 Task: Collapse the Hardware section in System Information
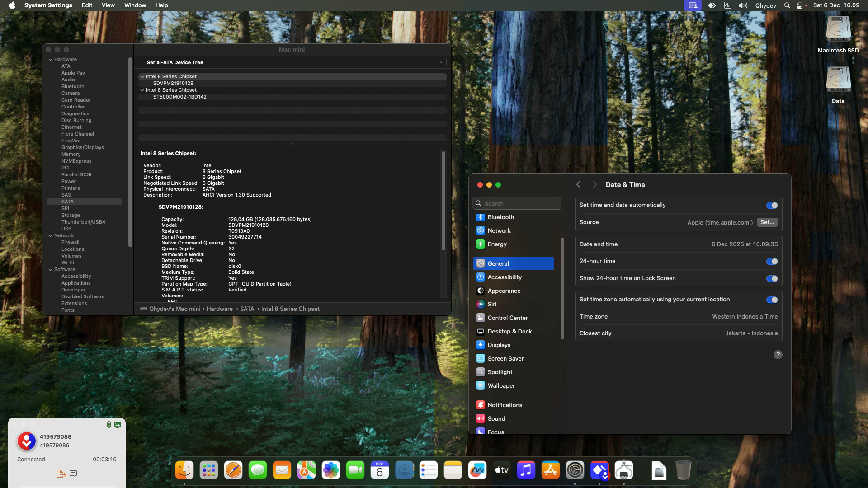50,59
